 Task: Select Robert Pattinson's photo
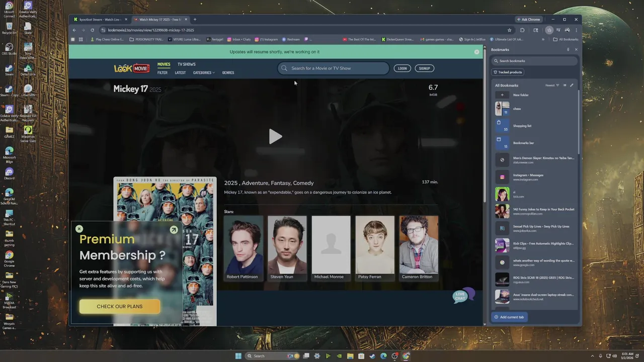pos(244,244)
